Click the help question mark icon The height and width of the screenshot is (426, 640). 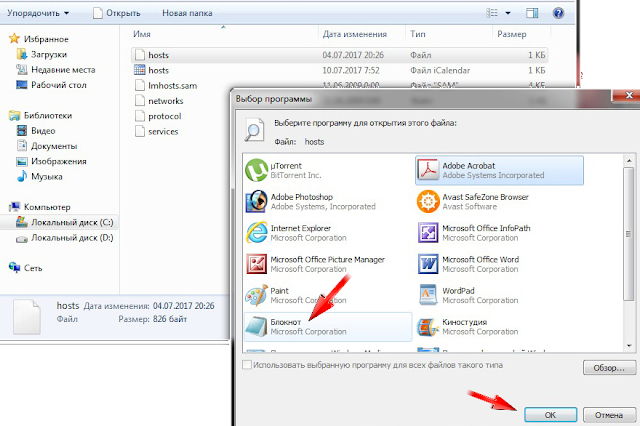click(558, 13)
